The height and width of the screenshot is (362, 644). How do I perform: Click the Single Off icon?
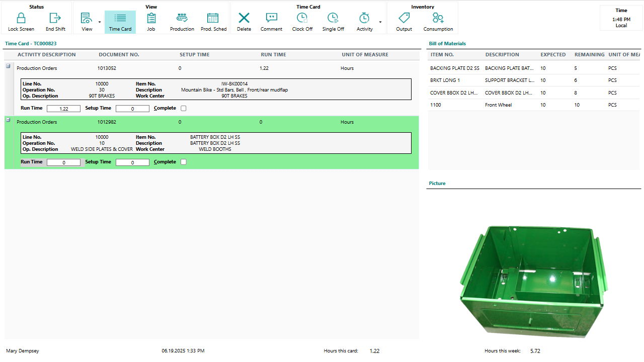pyautogui.click(x=333, y=19)
